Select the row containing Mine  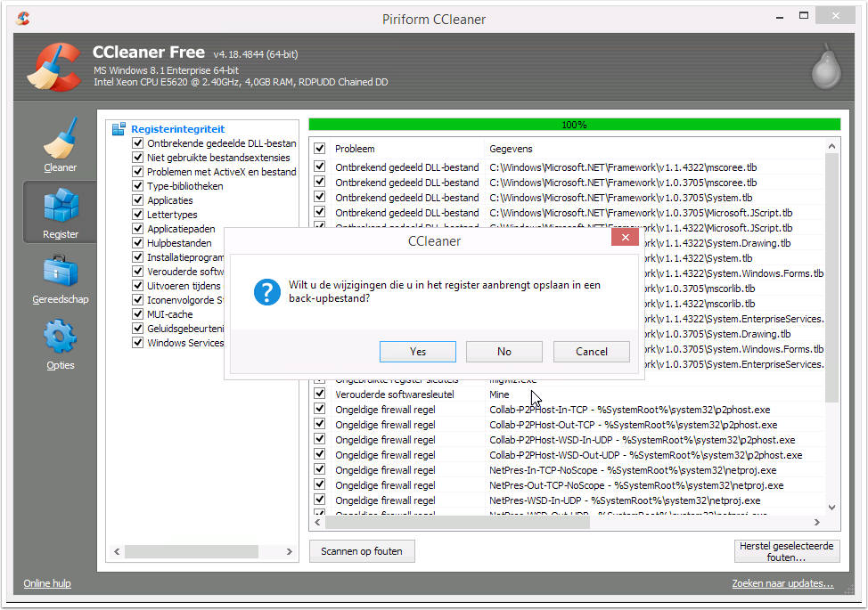(x=569, y=394)
